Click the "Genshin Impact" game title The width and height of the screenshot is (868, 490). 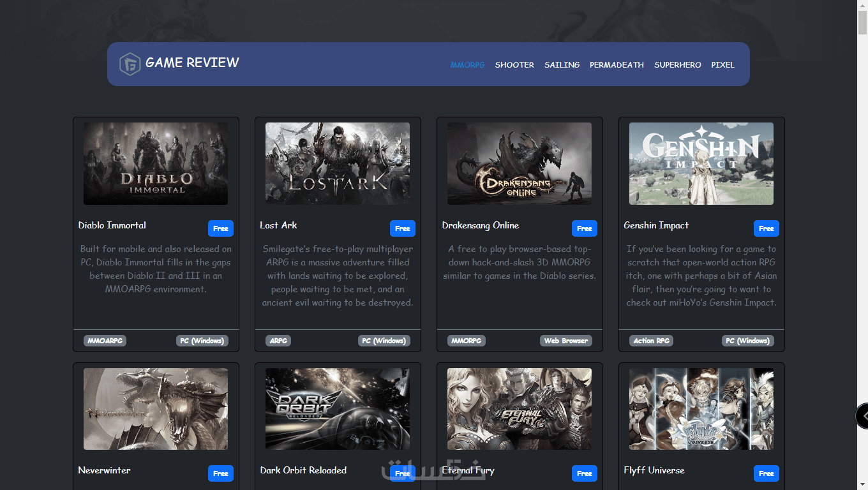[656, 225]
